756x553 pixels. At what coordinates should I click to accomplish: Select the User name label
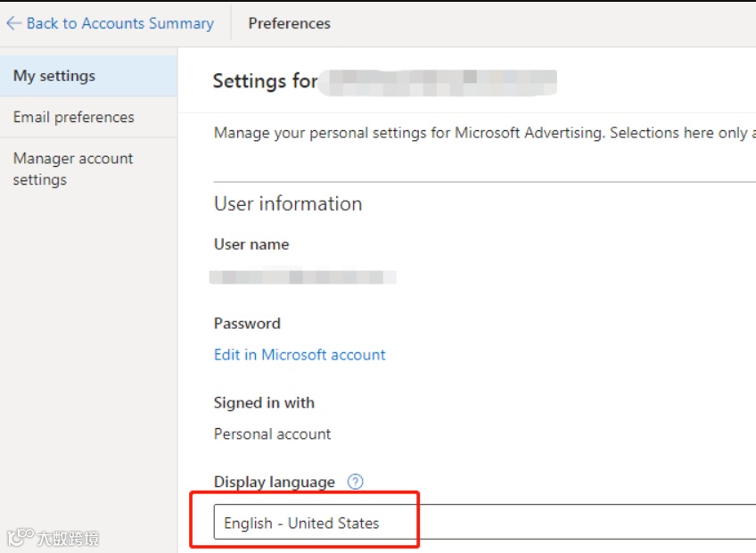pos(251,244)
